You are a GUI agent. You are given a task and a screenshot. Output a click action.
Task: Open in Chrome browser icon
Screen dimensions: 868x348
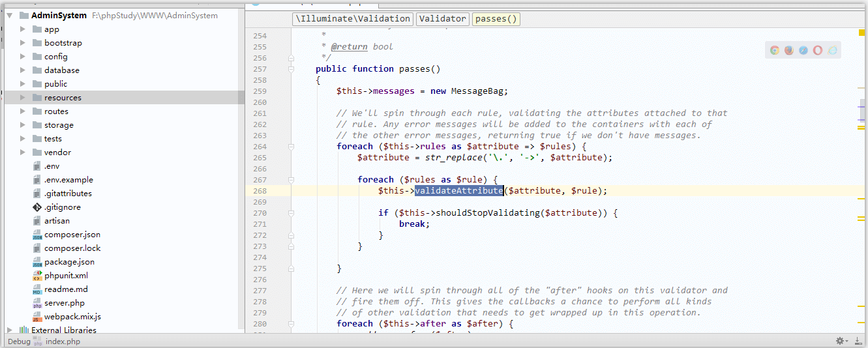[x=775, y=50]
